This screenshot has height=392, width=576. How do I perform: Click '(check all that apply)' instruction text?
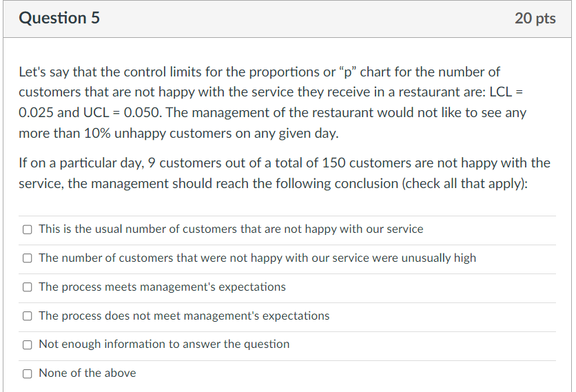pos(464,183)
